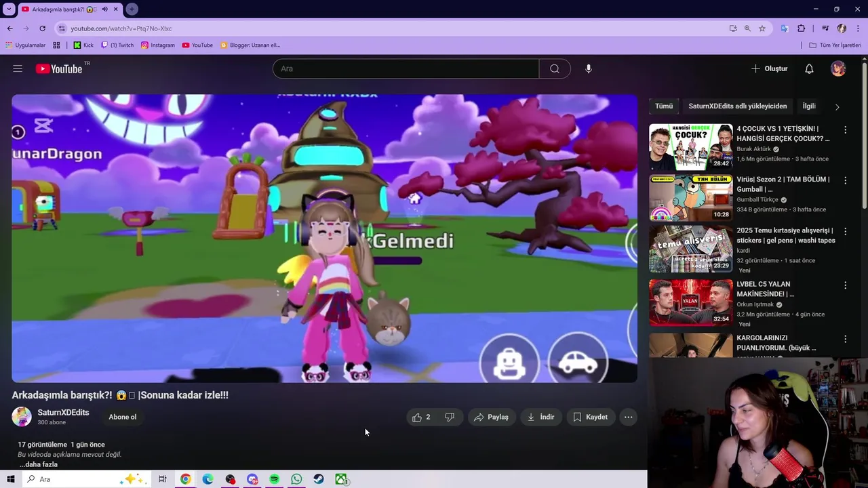Open YouTube notifications bell
This screenshot has width=868, height=488.
pos(809,68)
